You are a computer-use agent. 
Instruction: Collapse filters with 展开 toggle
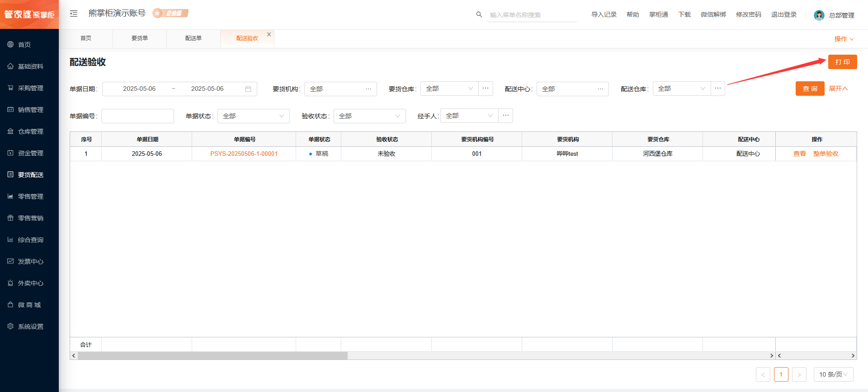[838, 89]
